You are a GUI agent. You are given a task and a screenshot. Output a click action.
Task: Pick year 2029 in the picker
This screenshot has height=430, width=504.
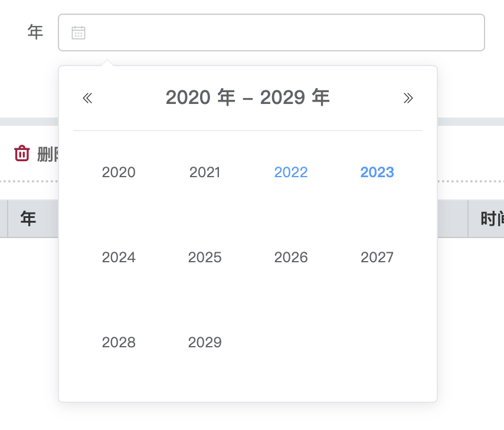pos(205,343)
